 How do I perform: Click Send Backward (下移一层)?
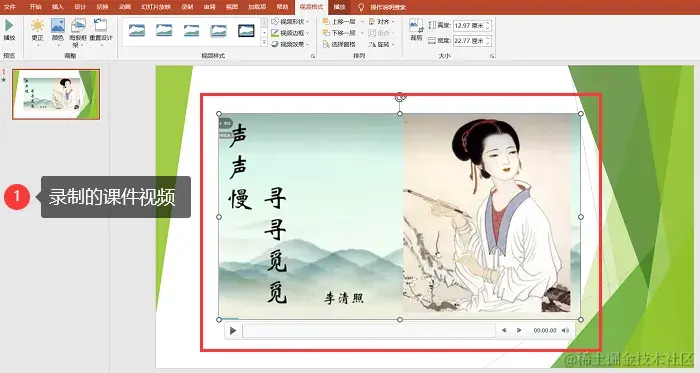point(339,33)
